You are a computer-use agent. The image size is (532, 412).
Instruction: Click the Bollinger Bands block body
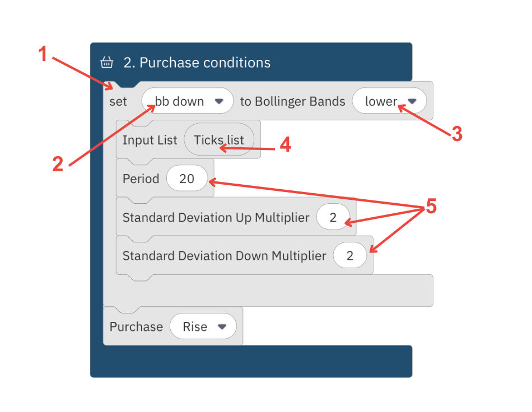[x=292, y=101]
